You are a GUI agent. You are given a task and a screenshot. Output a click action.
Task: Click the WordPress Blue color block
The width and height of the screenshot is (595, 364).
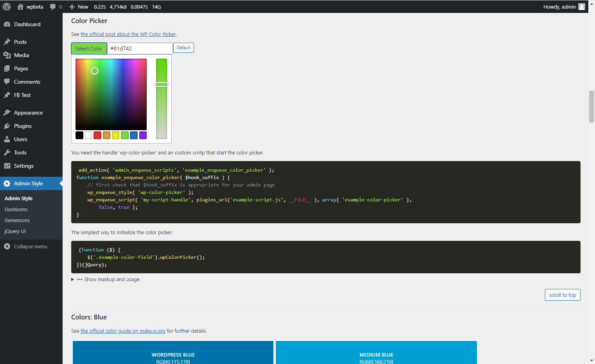pos(173,353)
